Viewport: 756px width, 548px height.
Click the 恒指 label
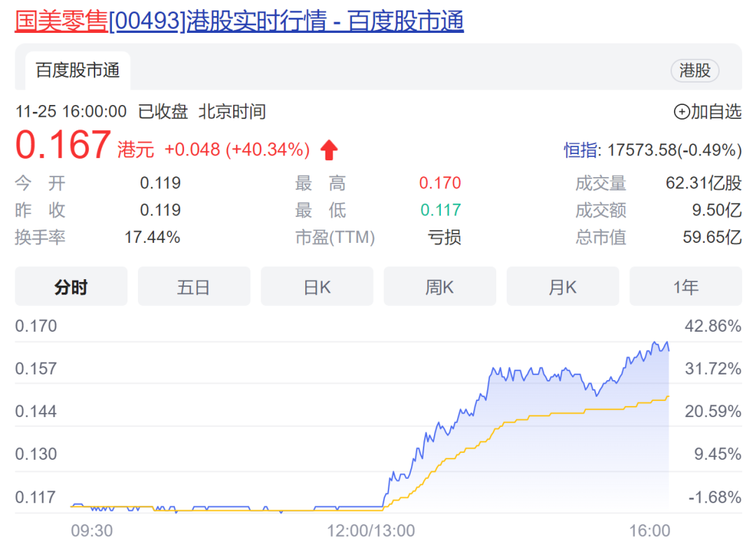coord(582,150)
